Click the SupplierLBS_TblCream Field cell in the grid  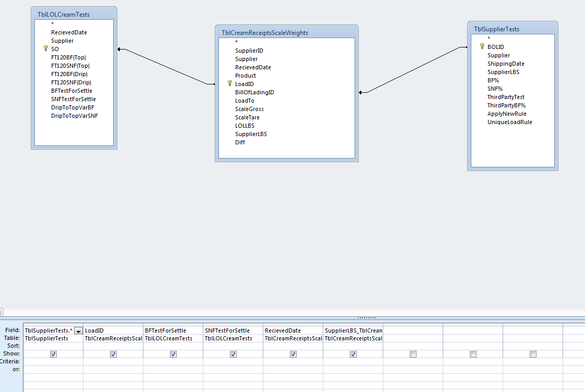pyautogui.click(x=353, y=330)
